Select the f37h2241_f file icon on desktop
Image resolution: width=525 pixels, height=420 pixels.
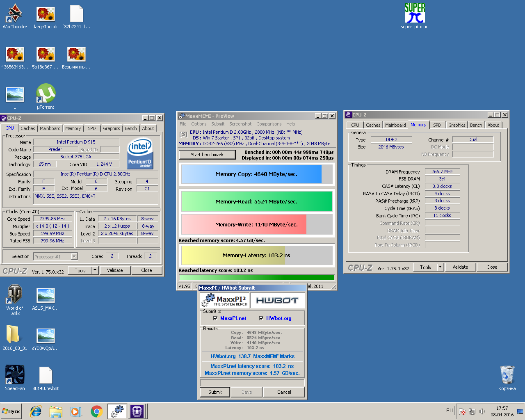pos(76,16)
